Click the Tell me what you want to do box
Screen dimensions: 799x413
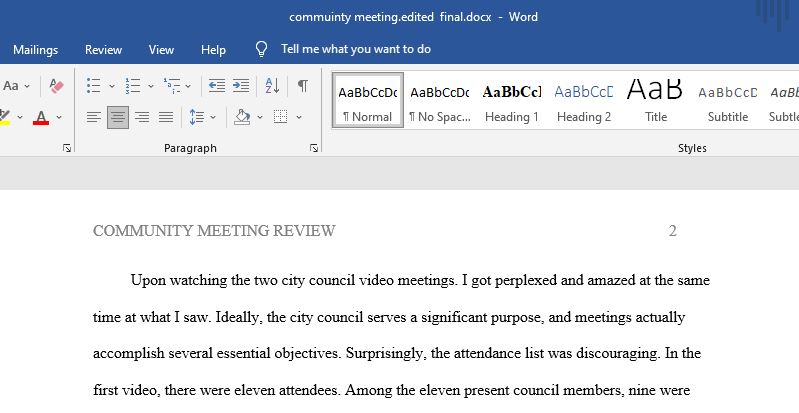click(x=356, y=49)
